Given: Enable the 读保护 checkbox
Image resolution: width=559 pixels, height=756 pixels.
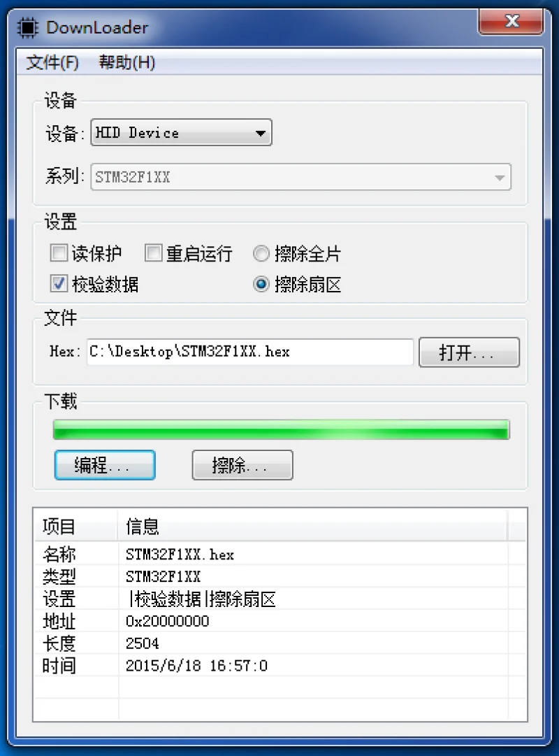Looking at the screenshot, I should pos(59,252).
